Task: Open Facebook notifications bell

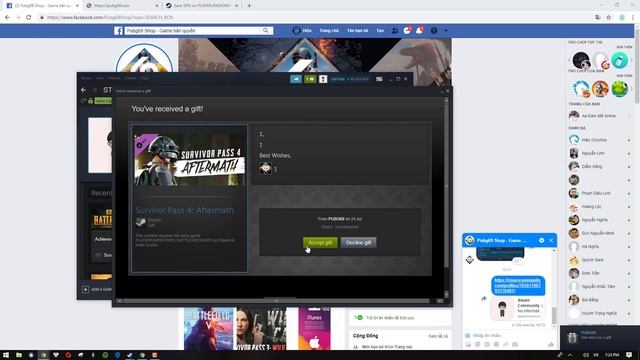Action: (x=419, y=31)
